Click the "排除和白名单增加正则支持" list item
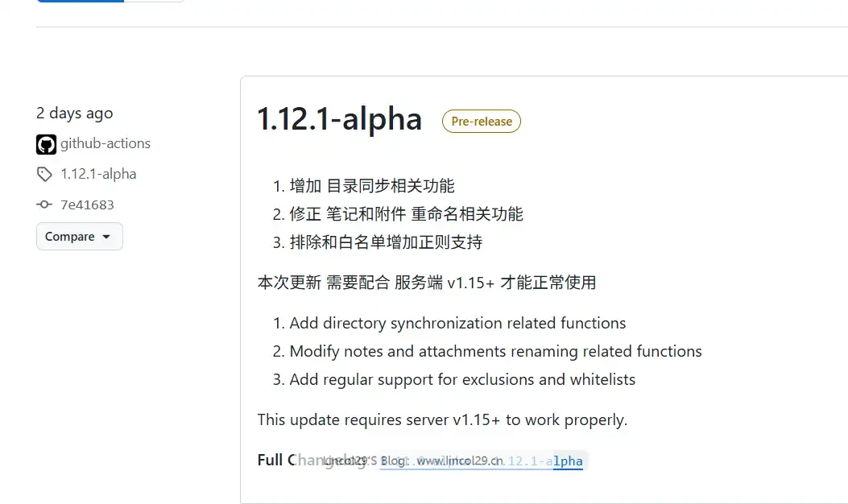The height and width of the screenshot is (504, 848). (386, 242)
